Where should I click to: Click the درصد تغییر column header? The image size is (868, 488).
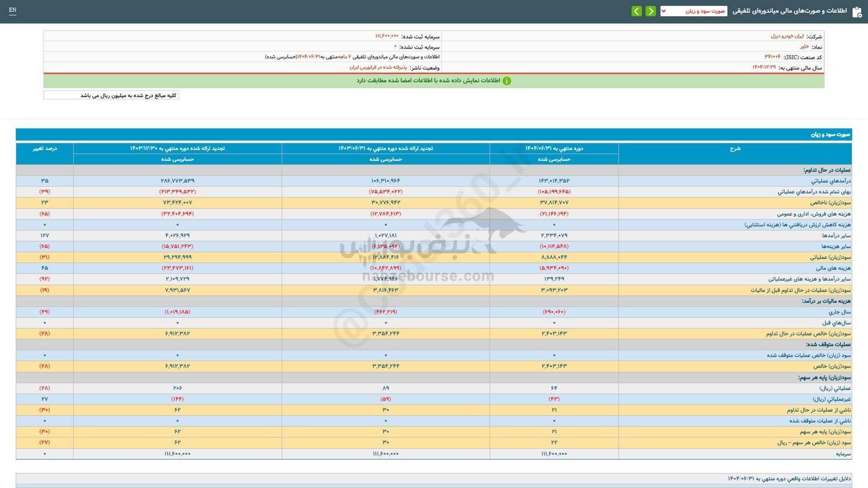click(45, 149)
